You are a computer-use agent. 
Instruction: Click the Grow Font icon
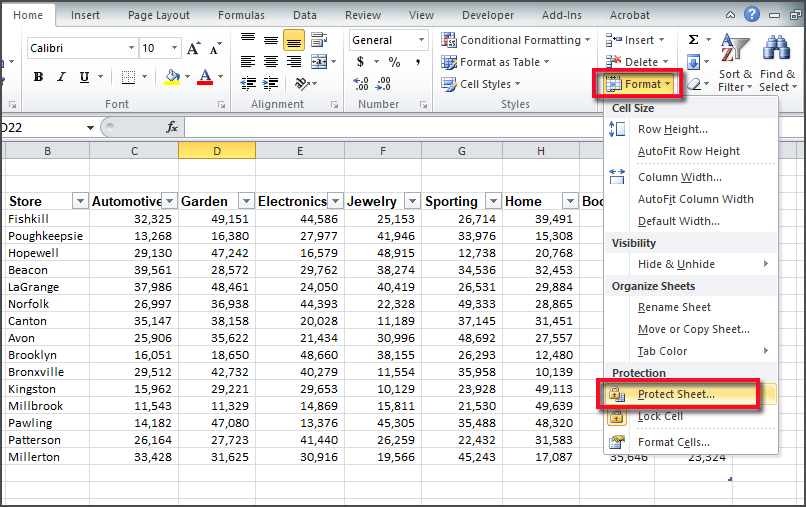pyautogui.click(x=193, y=48)
